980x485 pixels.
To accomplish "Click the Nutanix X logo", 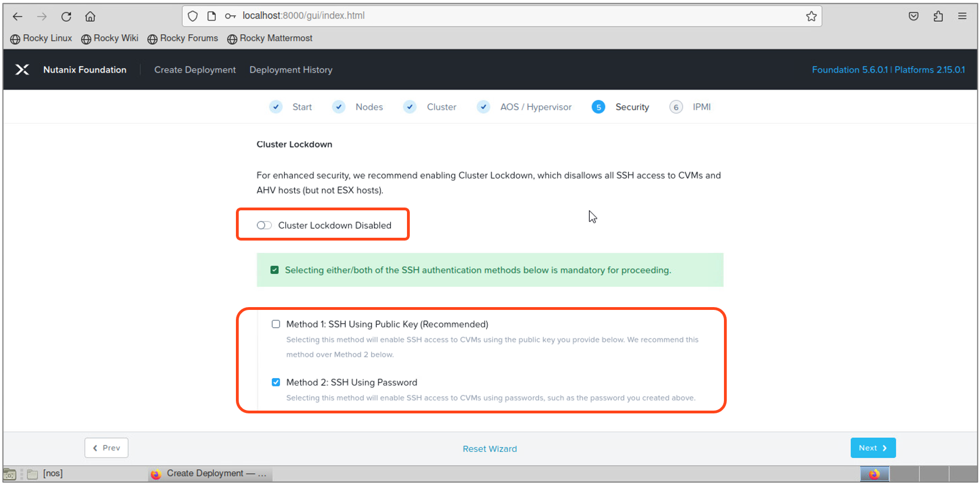I will tap(22, 69).
